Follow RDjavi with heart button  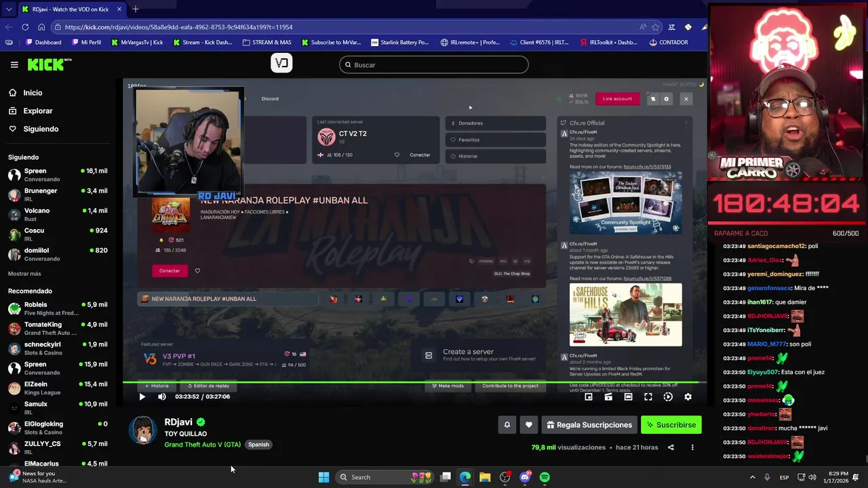coord(529,425)
